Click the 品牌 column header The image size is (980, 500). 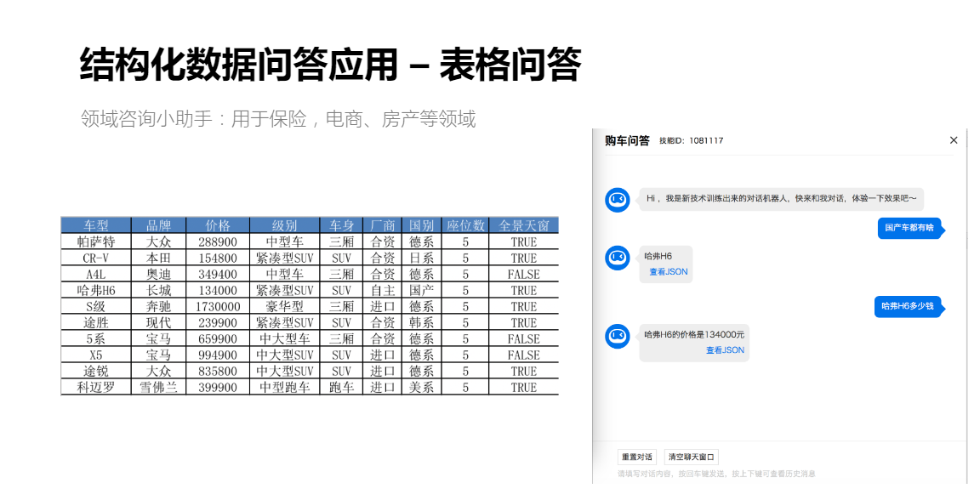[x=159, y=225]
